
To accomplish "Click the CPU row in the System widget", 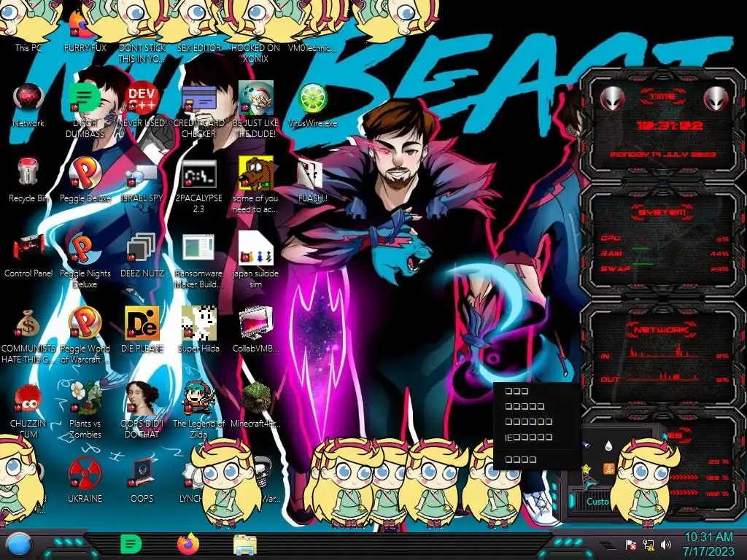I will point(664,238).
